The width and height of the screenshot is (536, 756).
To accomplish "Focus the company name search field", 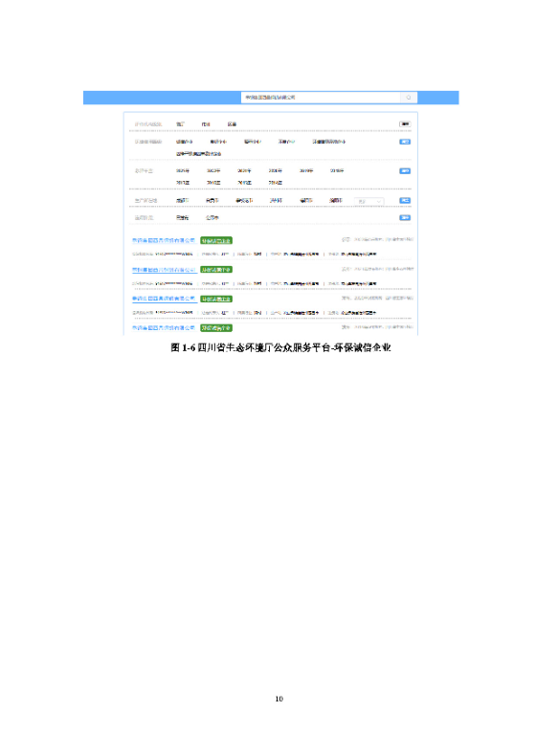I will pos(321,98).
